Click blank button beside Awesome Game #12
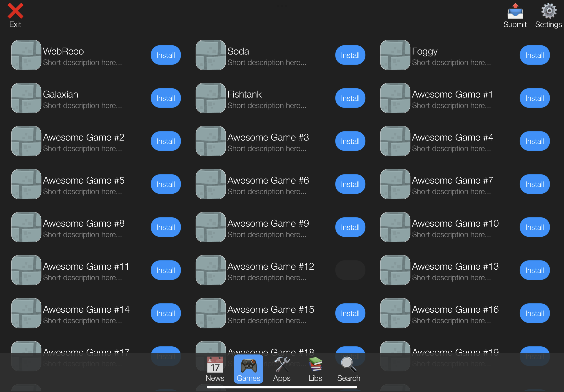564x392 pixels. pyautogui.click(x=350, y=270)
